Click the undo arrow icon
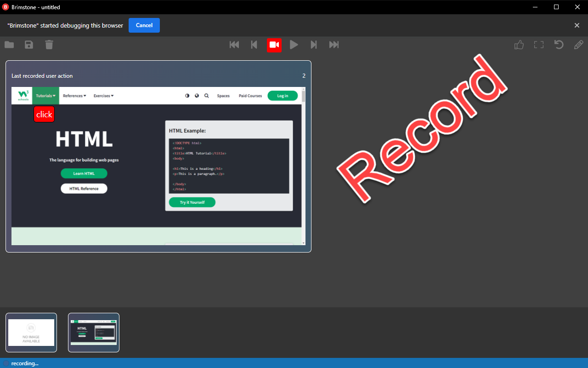Screen dimensions: 588x368 pyautogui.click(x=559, y=45)
